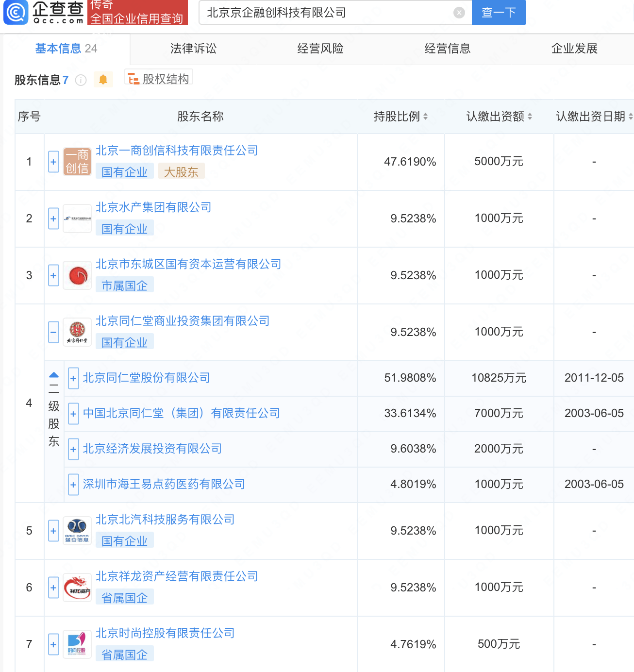This screenshot has height=672, width=634.
Task: Switch to the 法律诉讼 tab
Action: [x=193, y=49]
